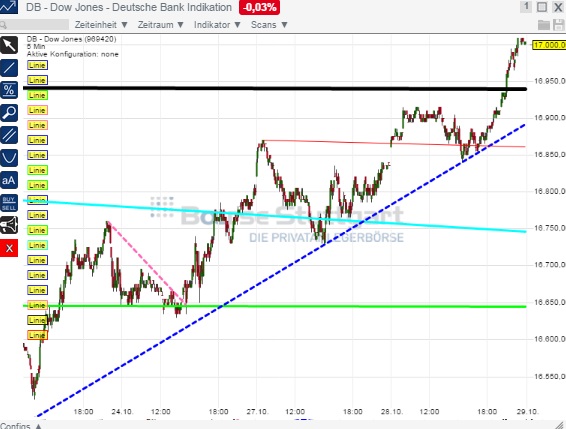Click the yellow 17.000,0 price marker
566x429 pixels.
(549, 45)
